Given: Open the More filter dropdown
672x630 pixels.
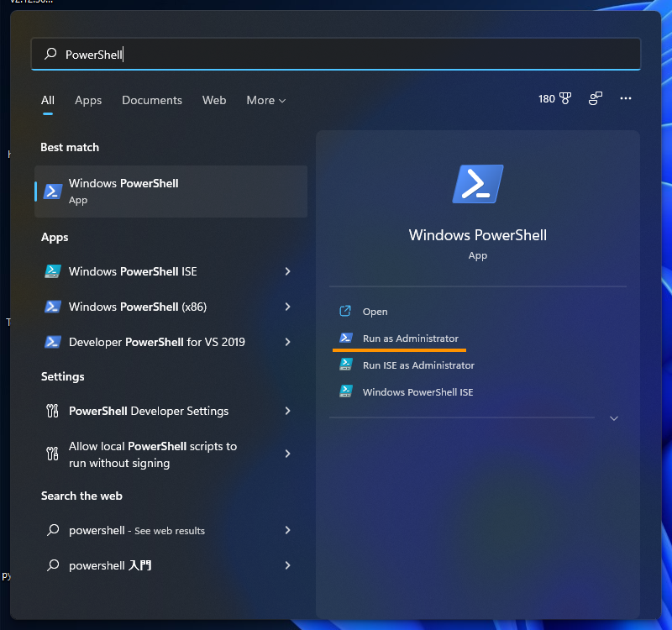Looking at the screenshot, I should click(x=265, y=100).
